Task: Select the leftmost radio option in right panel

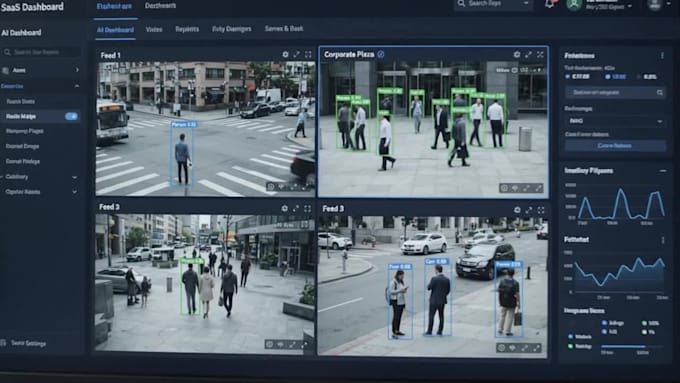Action: pos(568,77)
